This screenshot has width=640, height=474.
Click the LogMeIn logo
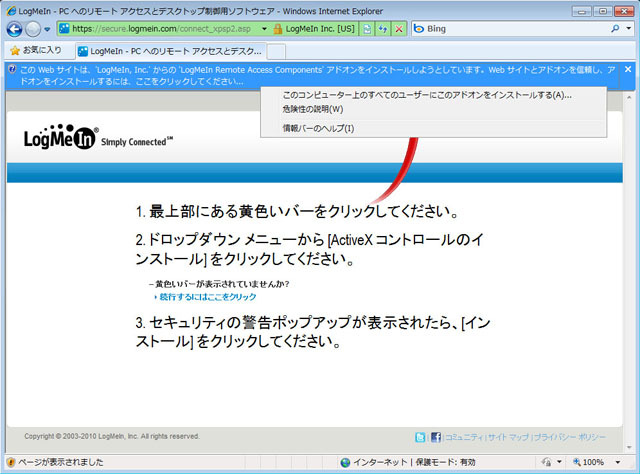tap(60, 137)
